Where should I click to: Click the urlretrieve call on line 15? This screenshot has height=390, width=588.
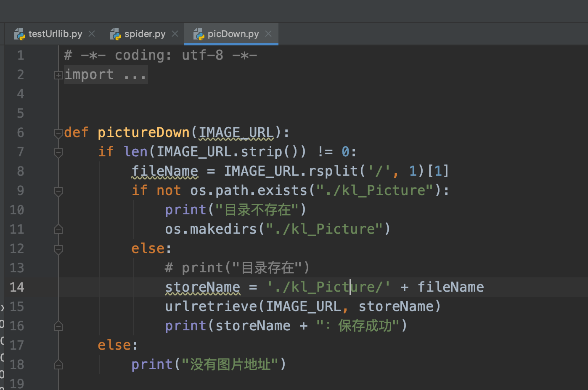point(211,306)
